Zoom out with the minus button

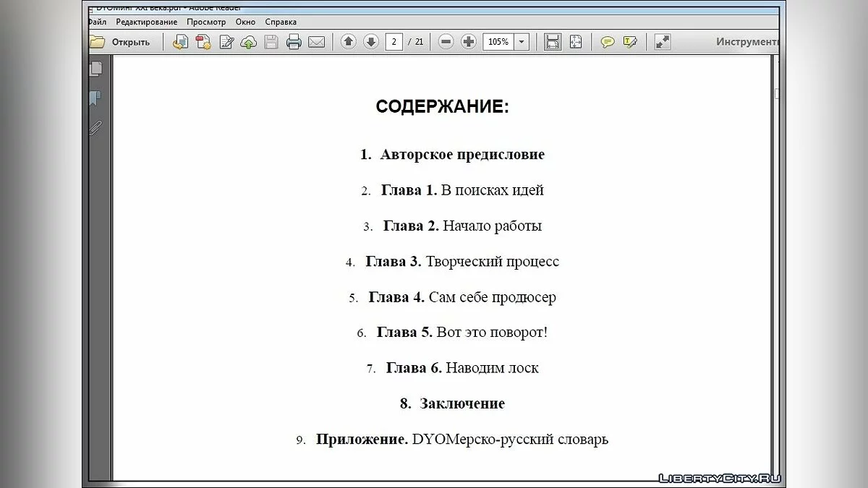(446, 42)
